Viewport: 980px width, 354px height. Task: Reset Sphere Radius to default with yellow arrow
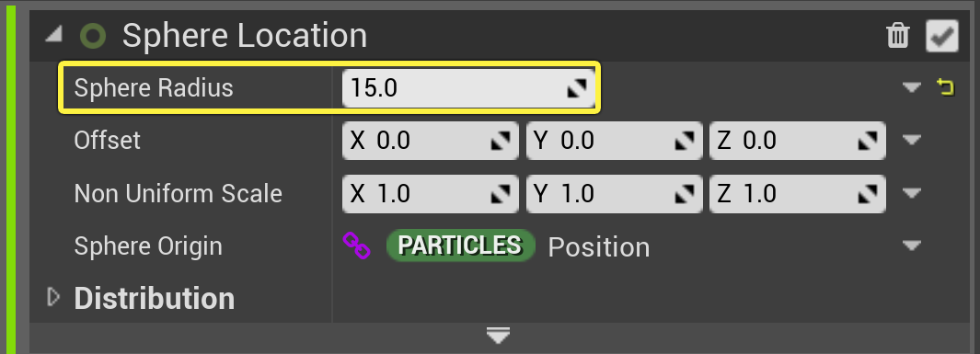pyautogui.click(x=946, y=87)
